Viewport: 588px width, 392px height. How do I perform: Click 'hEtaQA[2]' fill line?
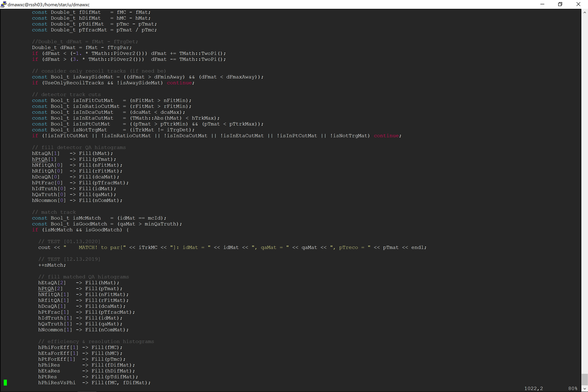pyautogui.click(x=79, y=282)
